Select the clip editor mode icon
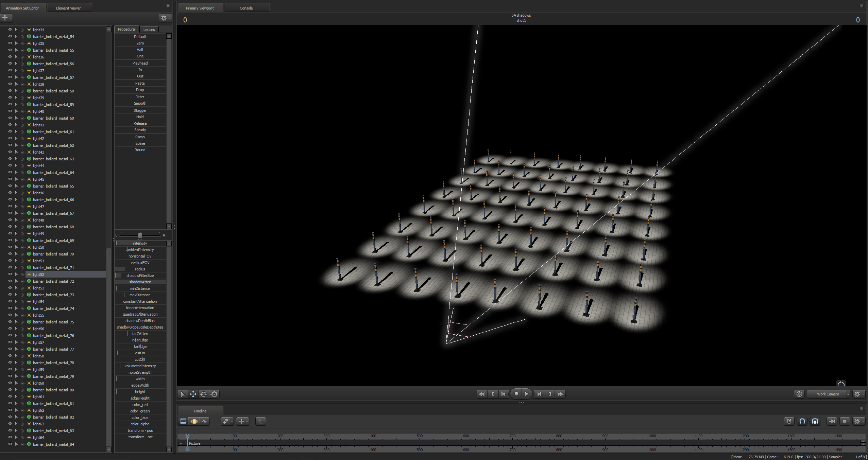Screen dimensions: 868x460 click(183, 421)
